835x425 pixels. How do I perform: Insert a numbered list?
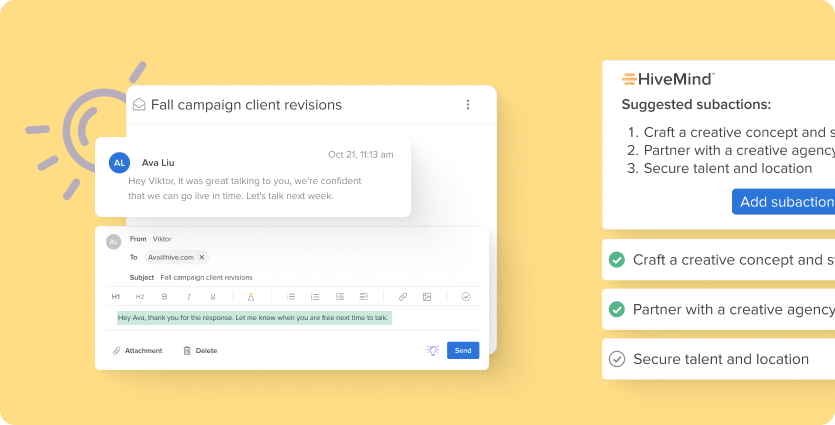coord(315,297)
